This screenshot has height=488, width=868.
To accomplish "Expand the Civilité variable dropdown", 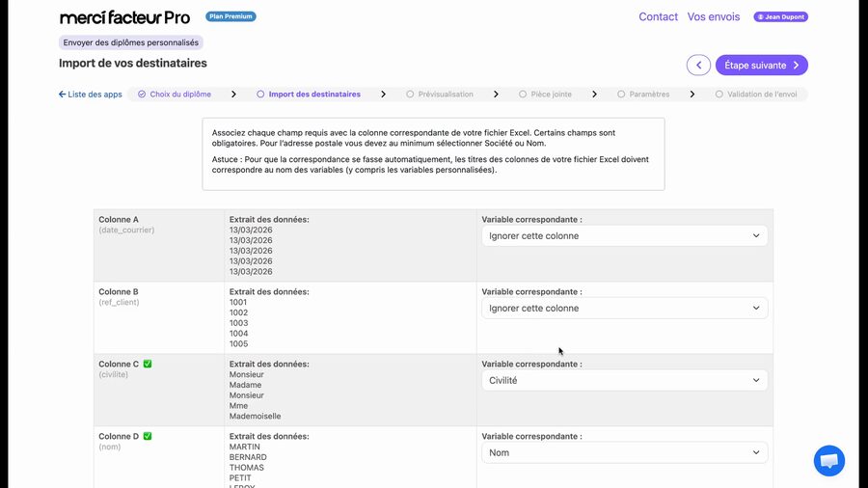I will coord(624,381).
